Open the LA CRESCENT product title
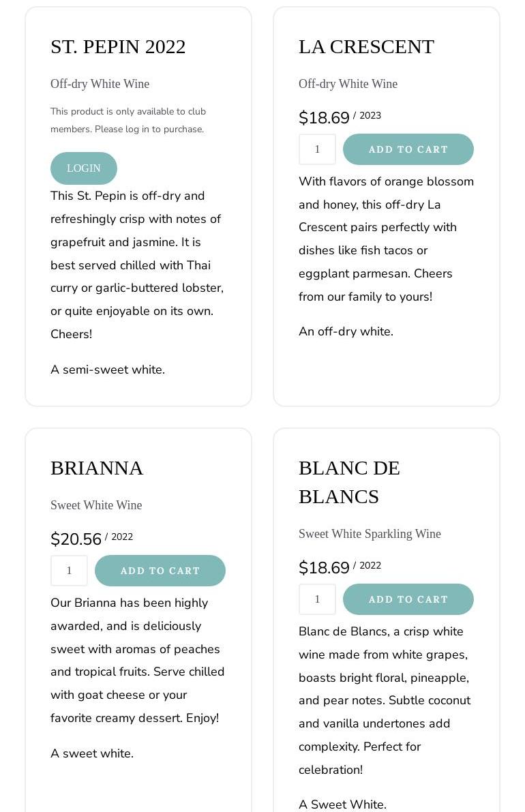This screenshot has width=525, height=812. [x=366, y=46]
